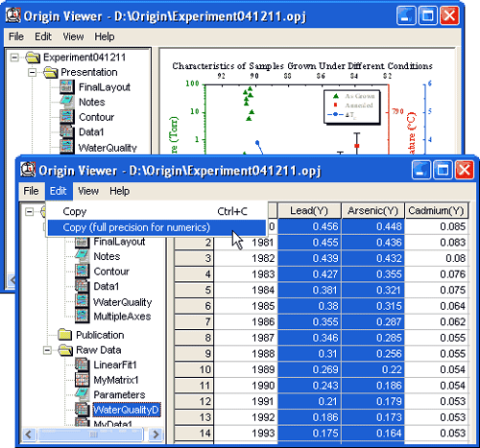Viewport: 480px width, 448px height.
Task: Click WaterQuality icon in front window tree
Action: click(82, 301)
